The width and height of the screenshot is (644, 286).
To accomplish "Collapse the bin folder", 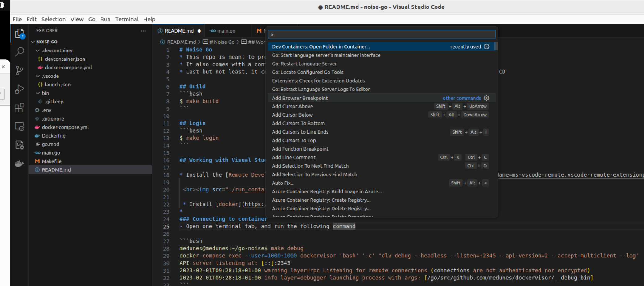I will [38, 93].
